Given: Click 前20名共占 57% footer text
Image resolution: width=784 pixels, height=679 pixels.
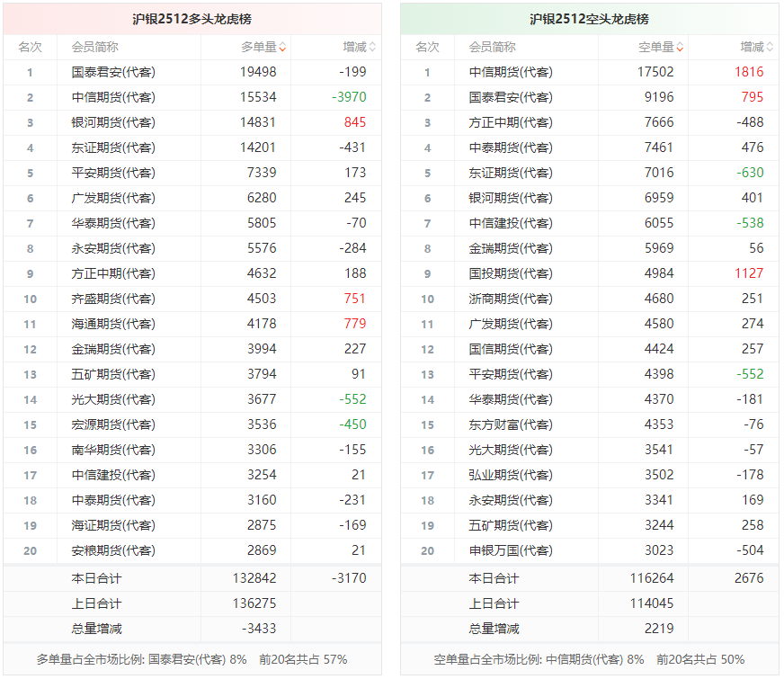Looking at the screenshot, I should pyautogui.click(x=303, y=659).
